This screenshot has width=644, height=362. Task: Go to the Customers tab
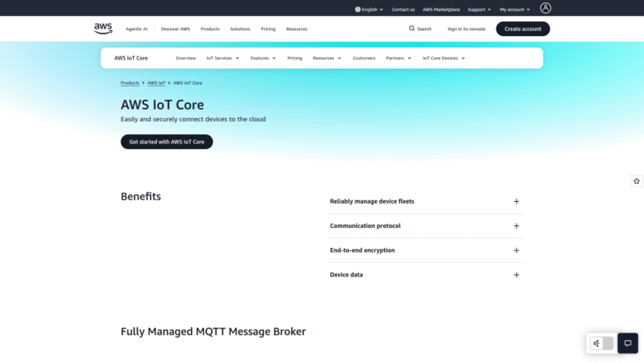364,59
